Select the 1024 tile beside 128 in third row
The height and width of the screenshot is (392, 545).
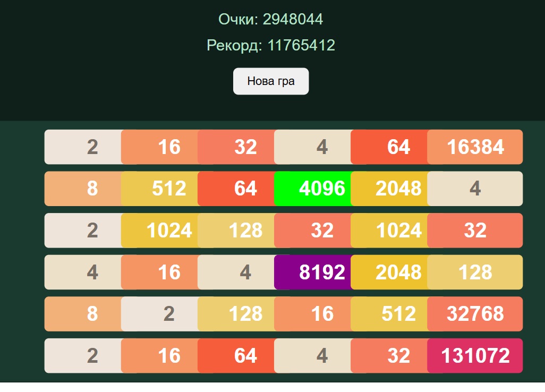pos(160,231)
